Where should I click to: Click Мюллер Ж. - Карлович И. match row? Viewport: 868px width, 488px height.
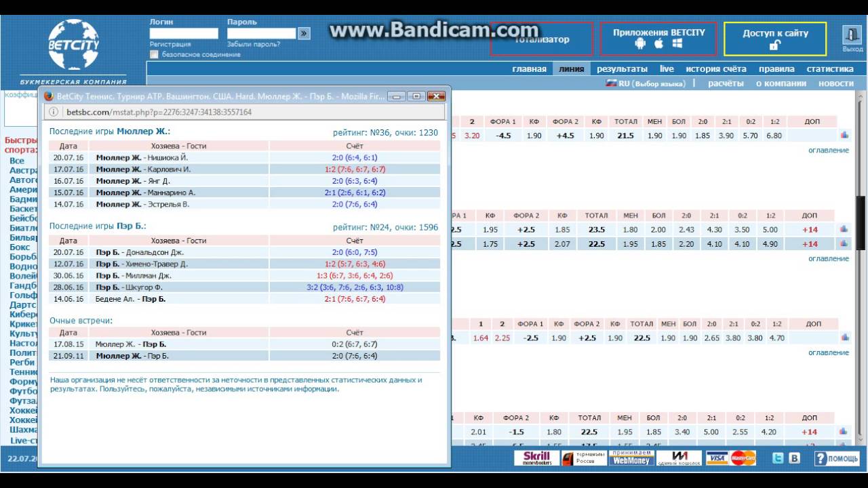pos(244,169)
